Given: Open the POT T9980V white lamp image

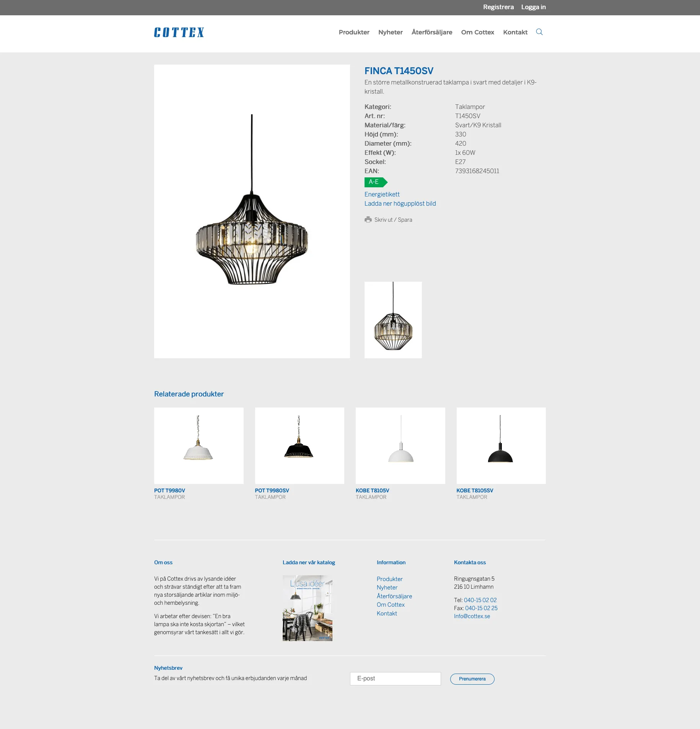Looking at the screenshot, I should [199, 445].
